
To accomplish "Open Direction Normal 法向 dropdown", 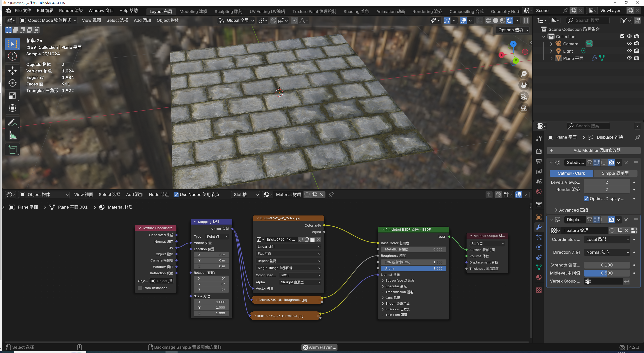I will tap(607, 252).
